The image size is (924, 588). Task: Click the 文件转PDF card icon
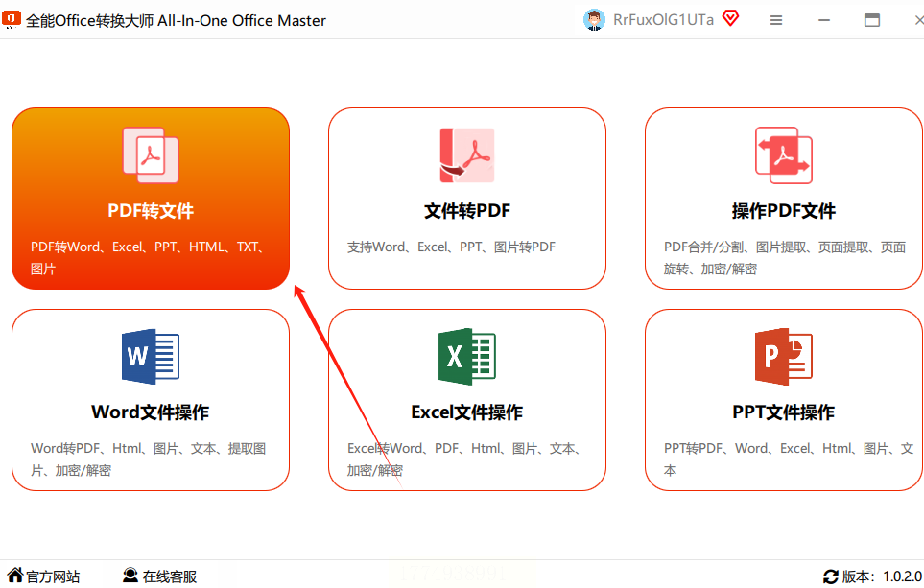(467, 155)
